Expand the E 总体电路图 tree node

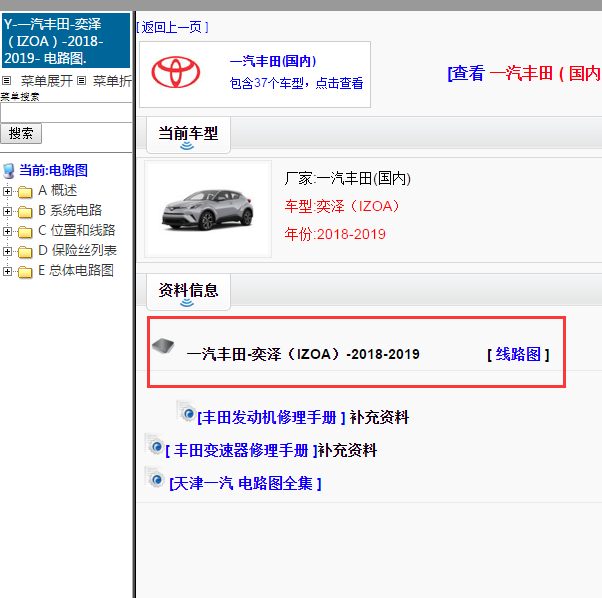coord(7,271)
